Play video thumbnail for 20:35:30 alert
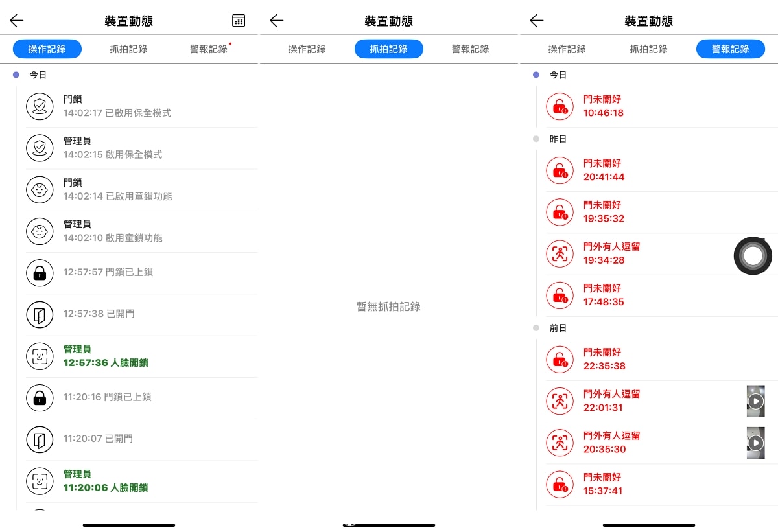The height and width of the screenshot is (532, 778). [755, 443]
